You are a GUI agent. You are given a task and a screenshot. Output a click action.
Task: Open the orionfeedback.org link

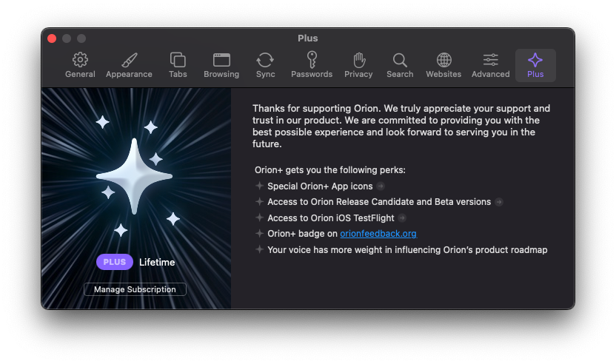pos(378,234)
